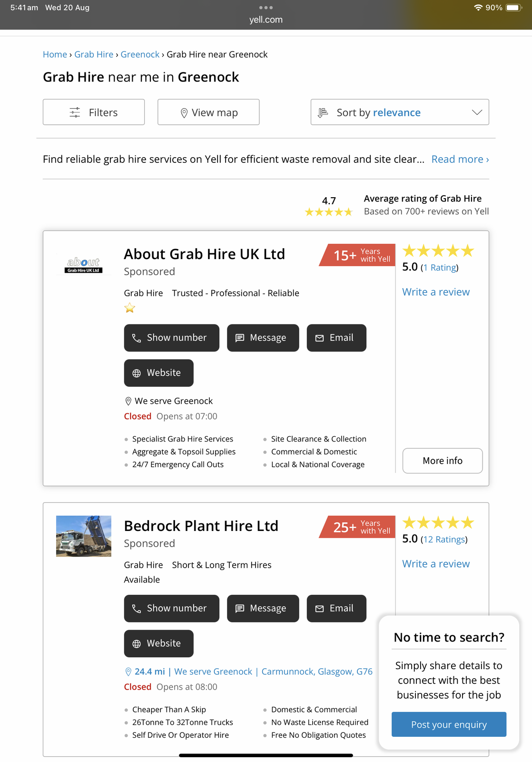532x762 pixels.
Task: View 12 Ratings for Bedrock Plant Hire
Action: click(x=444, y=540)
